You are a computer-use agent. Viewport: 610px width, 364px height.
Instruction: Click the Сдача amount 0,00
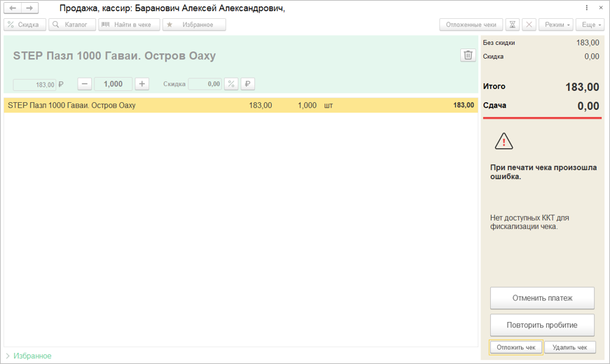[x=588, y=106]
